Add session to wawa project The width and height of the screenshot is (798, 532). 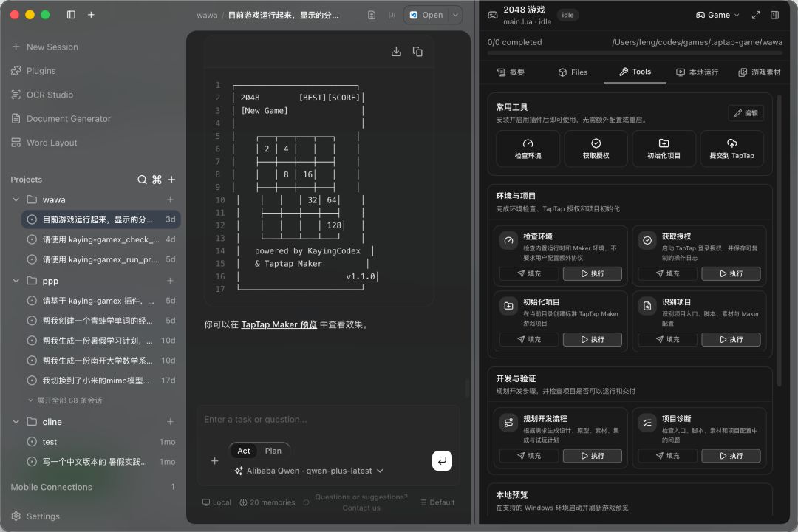pyautogui.click(x=170, y=199)
